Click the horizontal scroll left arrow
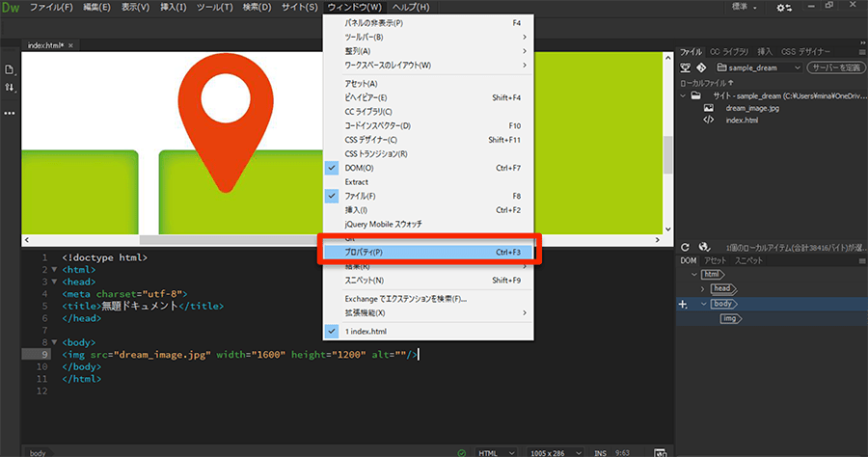868x457 pixels. 27,240
